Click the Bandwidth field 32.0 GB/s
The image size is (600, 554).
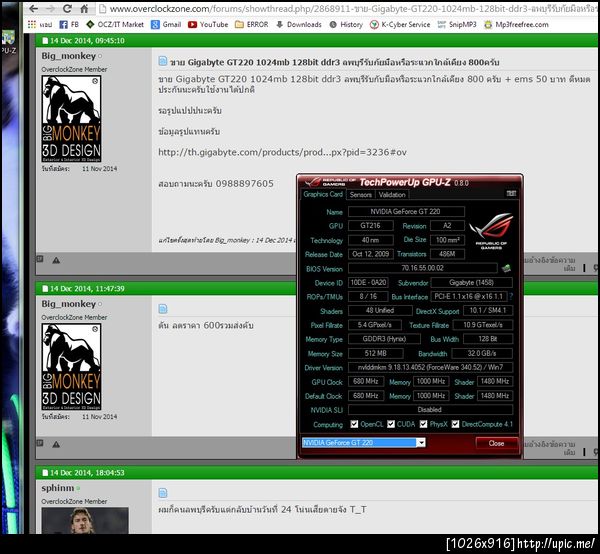tap(482, 353)
